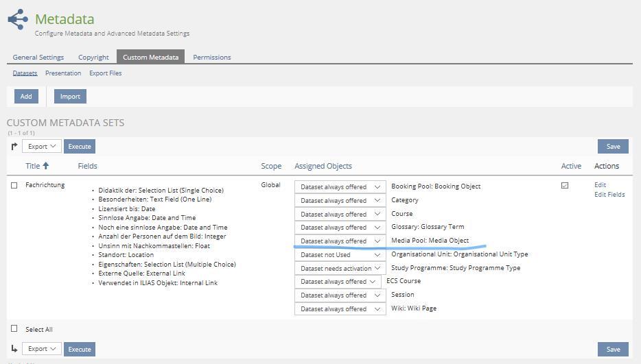The width and height of the screenshot is (641, 364).
Task: Sort by Title using the arrow icon
Action: pyautogui.click(x=46, y=166)
